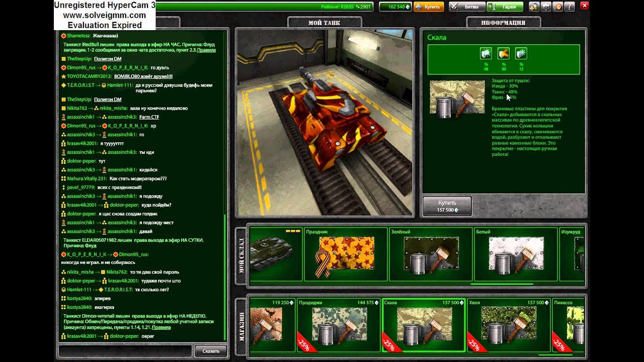This screenshot has height=362, width=644.
Task: Open the Битвы section
Action: coord(466,7)
